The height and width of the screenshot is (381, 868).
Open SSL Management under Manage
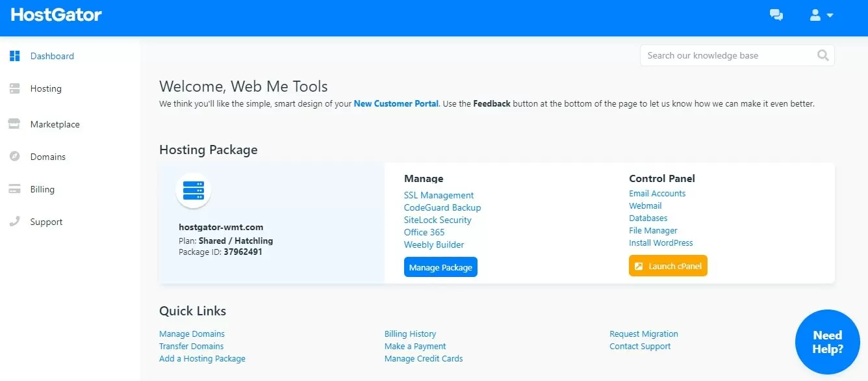pyautogui.click(x=439, y=195)
